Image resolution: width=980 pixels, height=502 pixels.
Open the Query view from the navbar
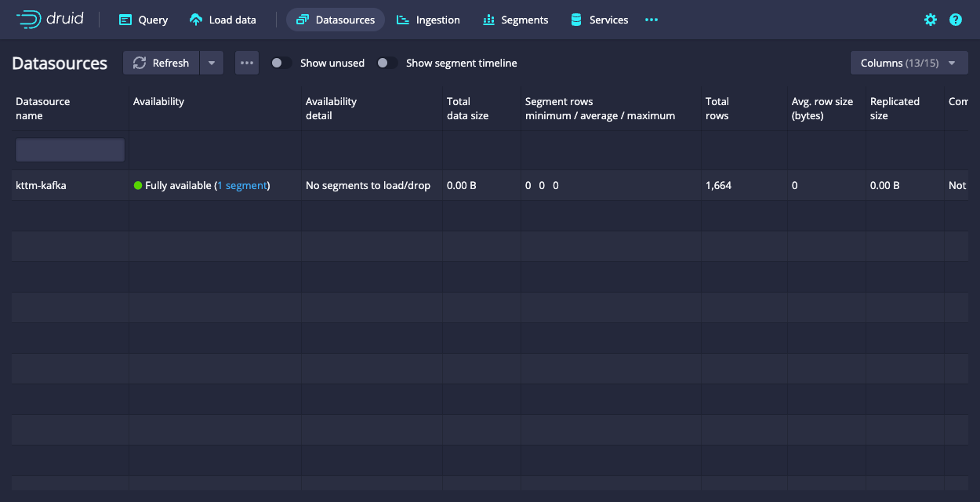click(143, 20)
